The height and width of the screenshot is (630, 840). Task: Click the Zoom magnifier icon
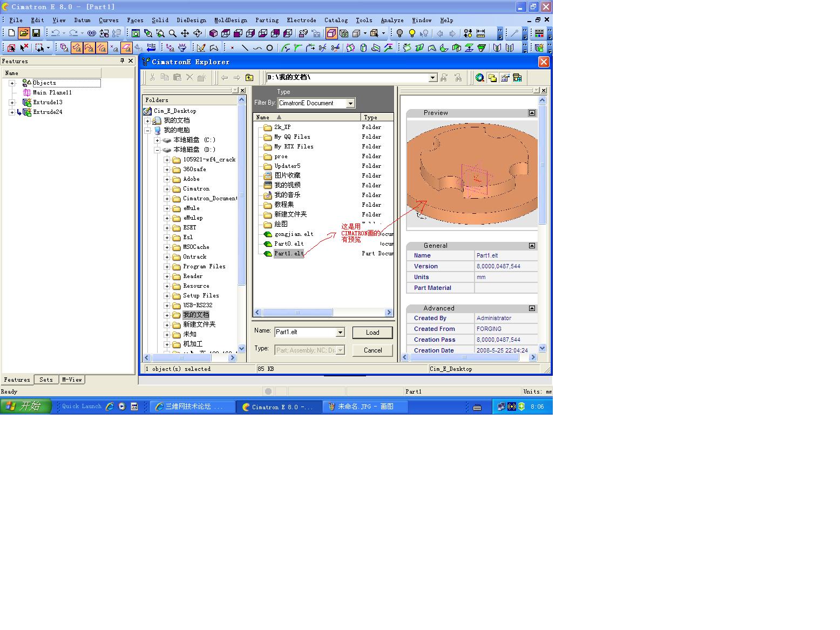[172, 33]
